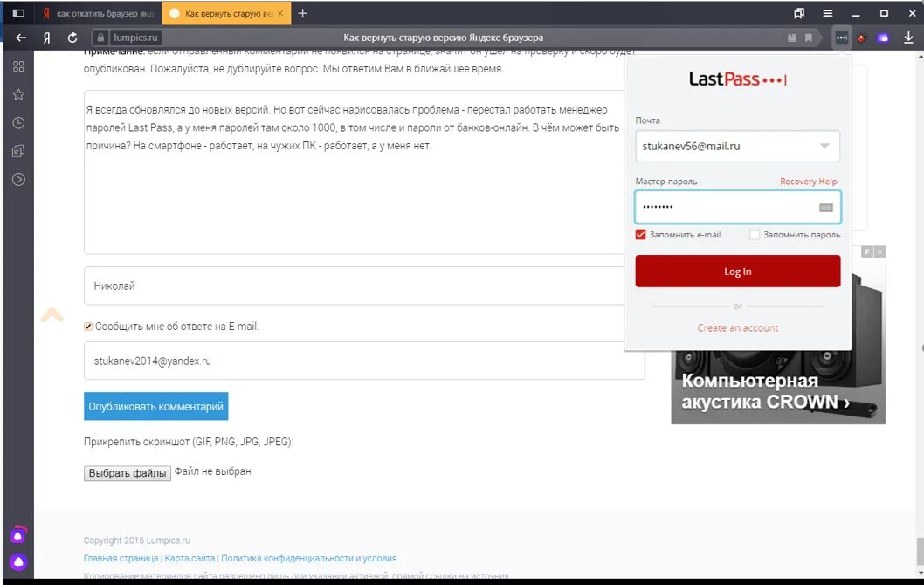Click into the comment text area
The height and width of the screenshot is (585, 924).
[354, 173]
